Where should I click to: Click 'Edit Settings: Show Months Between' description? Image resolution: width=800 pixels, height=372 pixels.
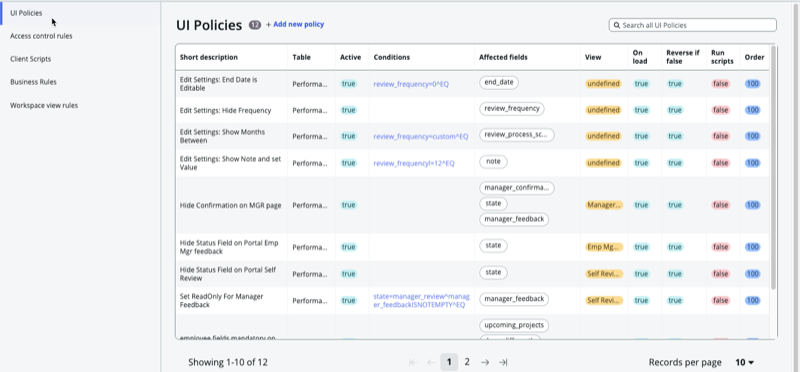pyautogui.click(x=222, y=136)
